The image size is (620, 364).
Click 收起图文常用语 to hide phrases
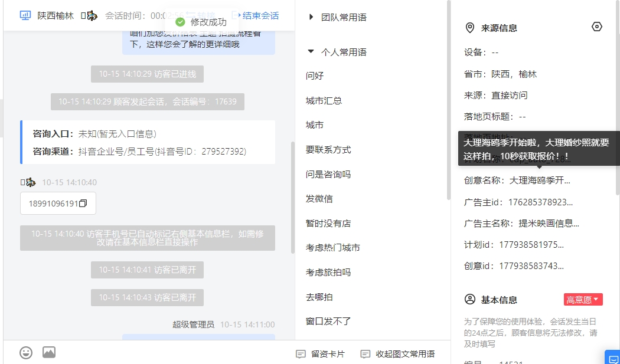(398, 354)
